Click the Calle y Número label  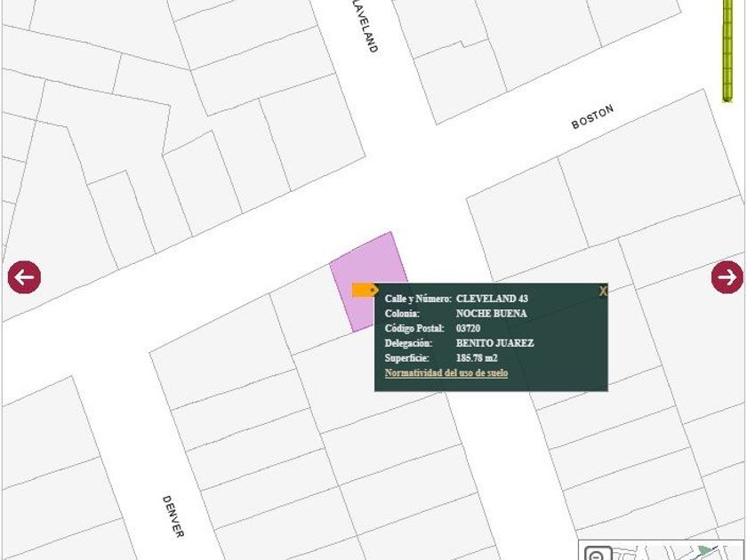(x=418, y=299)
